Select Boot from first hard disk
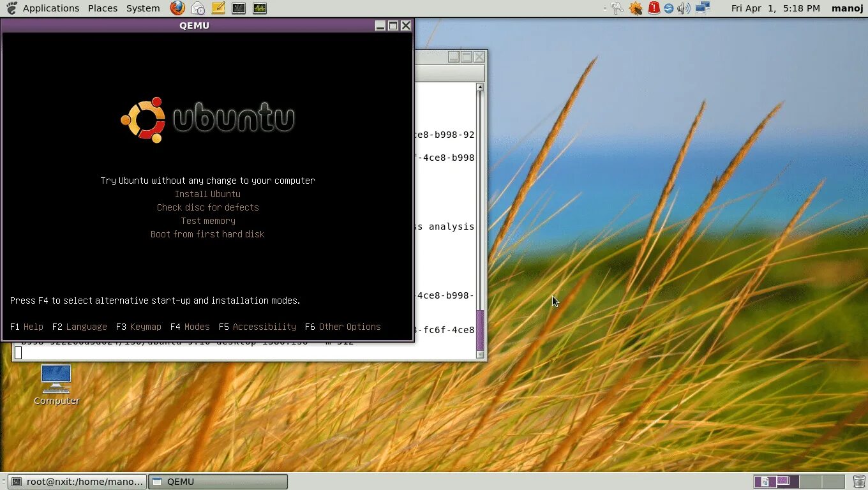The width and height of the screenshot is (868, 490). click(x=207, y=234)
